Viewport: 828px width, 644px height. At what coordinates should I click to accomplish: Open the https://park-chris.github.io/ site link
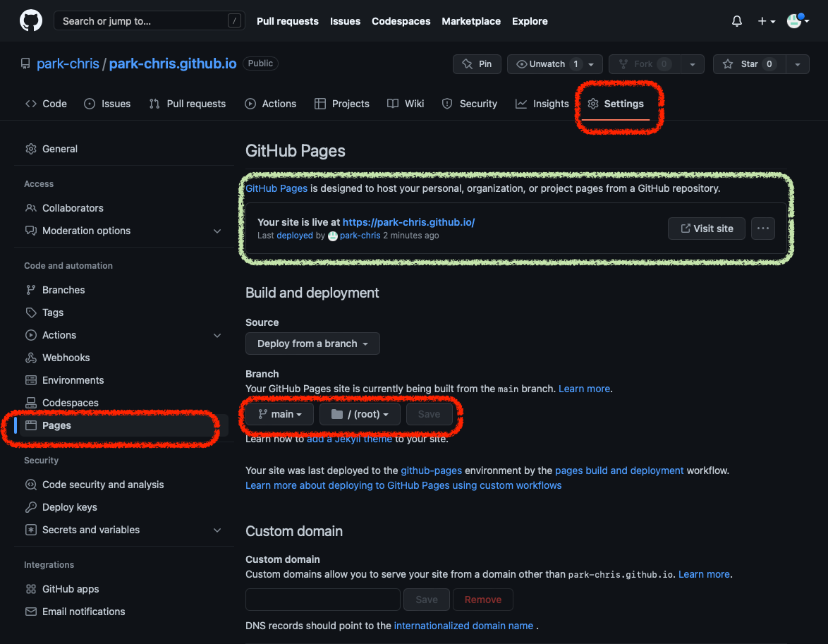coord(409,222)
